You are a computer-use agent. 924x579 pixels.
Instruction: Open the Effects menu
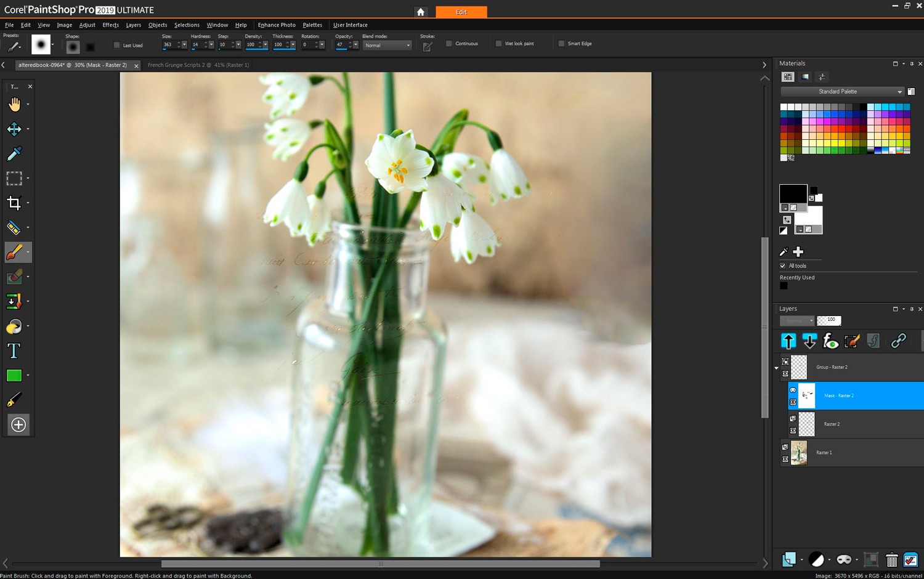pyautogui.click(x=110, y=25)
